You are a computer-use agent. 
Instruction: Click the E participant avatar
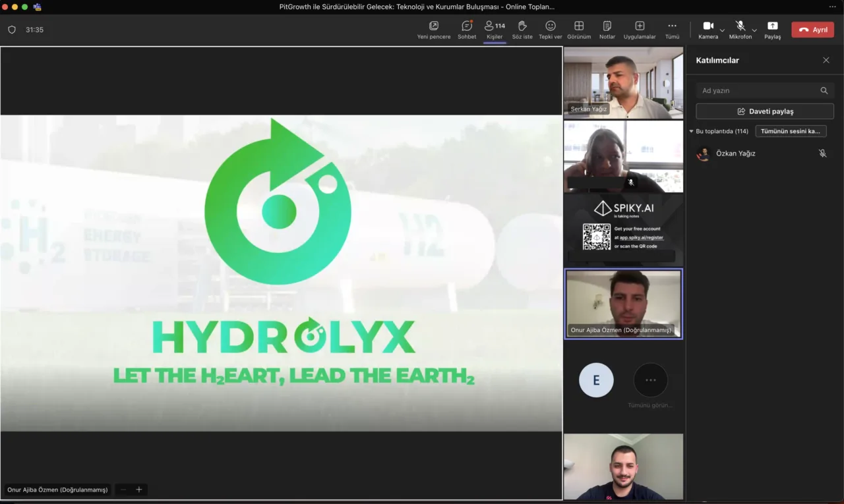click(596, 380)
